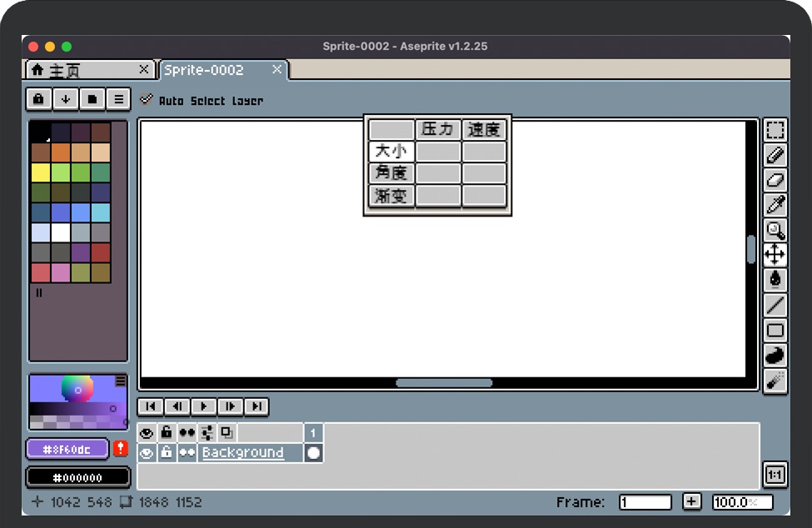This screenshot has width=812, height=528.
Task: Click the 1:1 preview button
Action: pos(775,475)
